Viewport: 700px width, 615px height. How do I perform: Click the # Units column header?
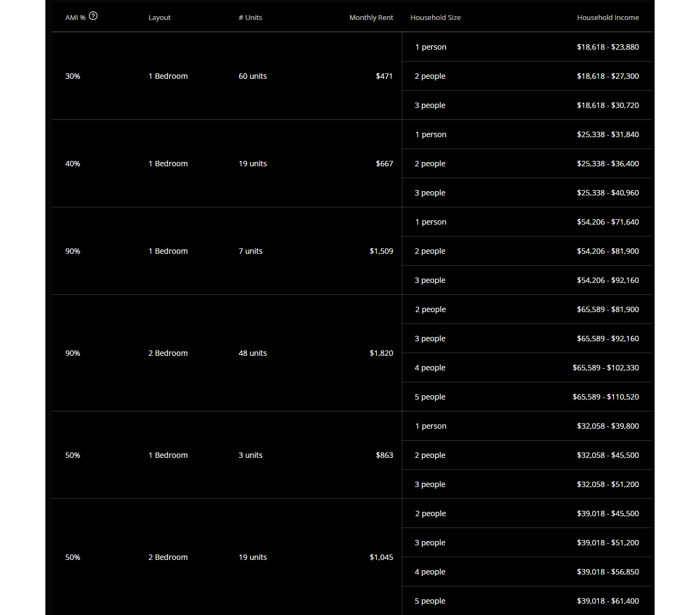tap(250, 18)
